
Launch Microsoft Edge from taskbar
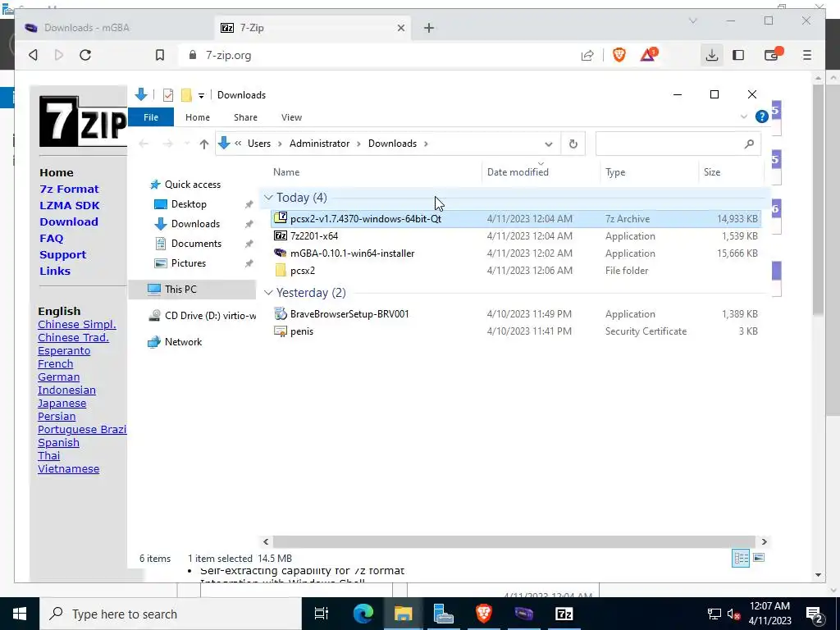pyautogui.click(x=363, y=614)
